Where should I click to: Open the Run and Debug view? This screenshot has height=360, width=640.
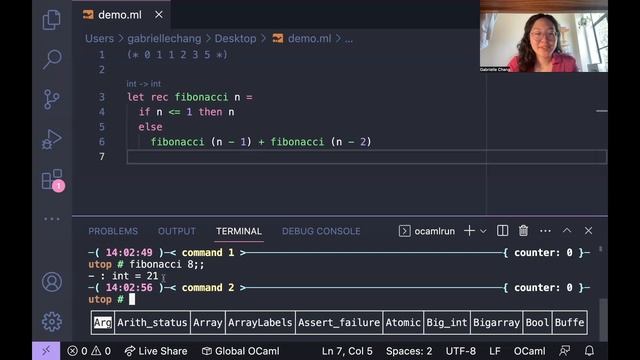[52, 139]
